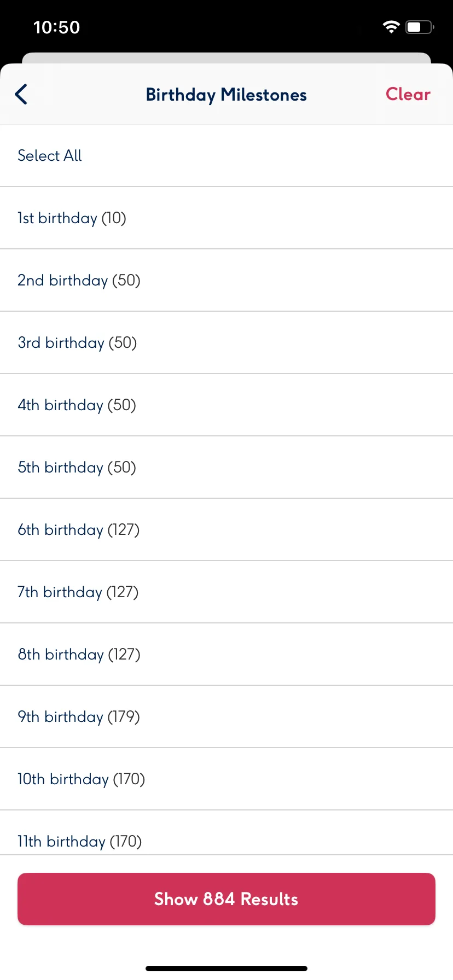
Task: Tap the home indicator bar
Action: pos(226,969)
